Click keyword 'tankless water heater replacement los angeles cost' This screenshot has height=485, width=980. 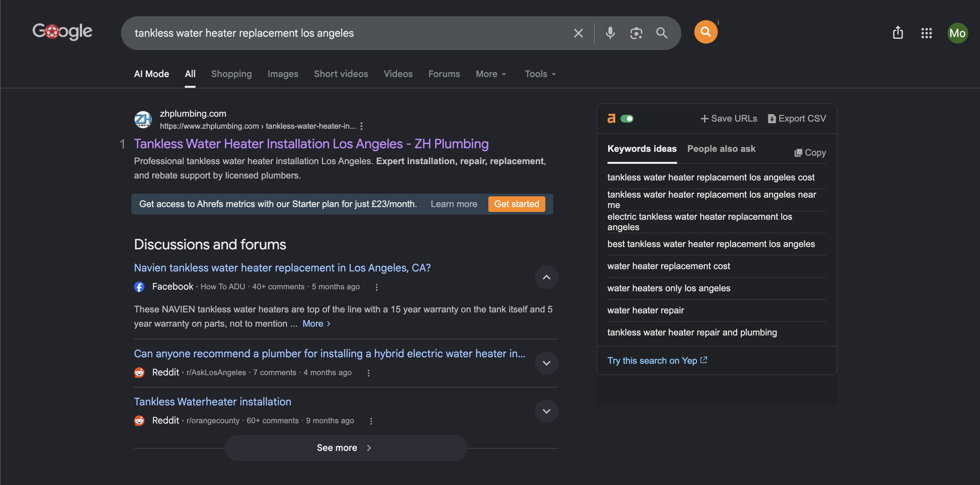point(711,177)
